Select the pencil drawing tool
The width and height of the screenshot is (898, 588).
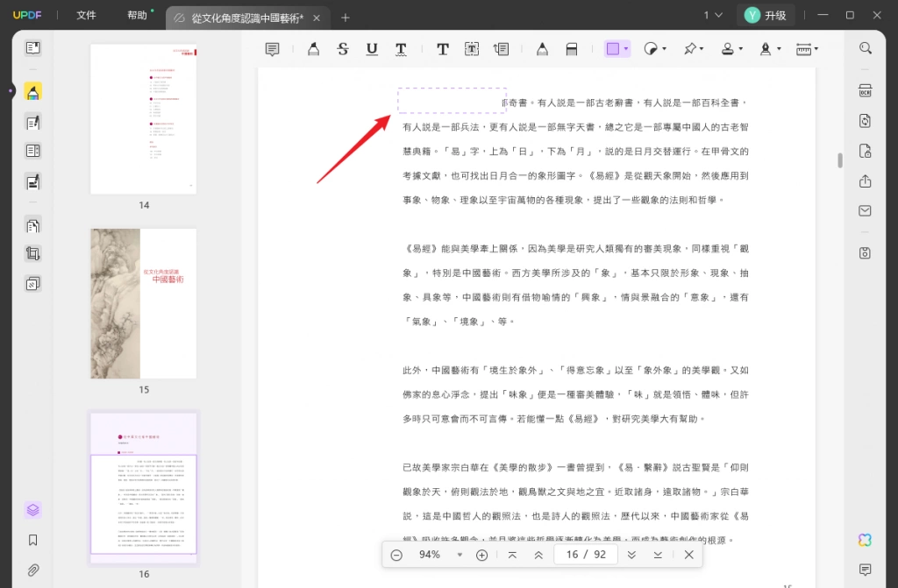[542, 49]
